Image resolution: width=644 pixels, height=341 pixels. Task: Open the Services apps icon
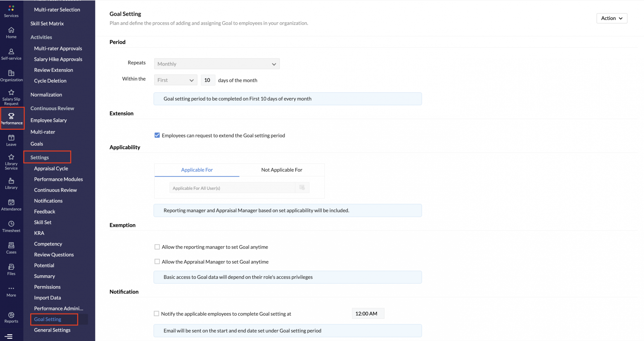point(11,9)
